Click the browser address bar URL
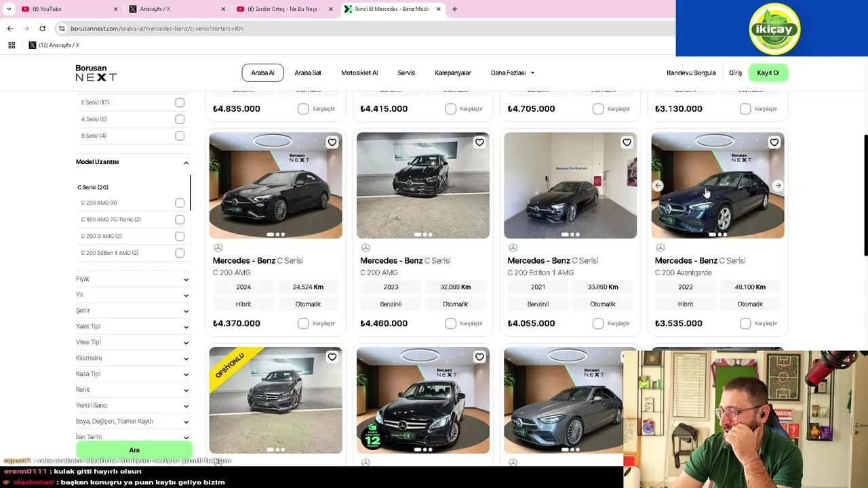Viewport: 868px width, 488px height. [157, 28]
